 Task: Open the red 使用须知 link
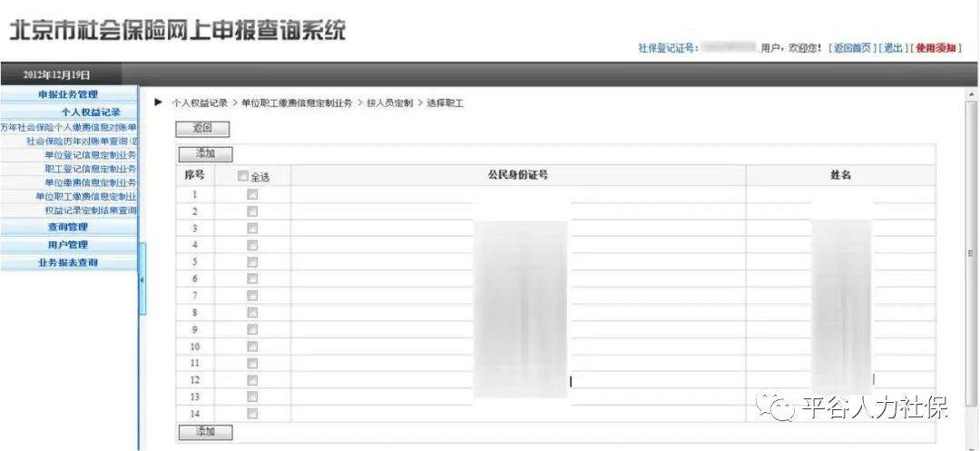click(x=935, y=48)
